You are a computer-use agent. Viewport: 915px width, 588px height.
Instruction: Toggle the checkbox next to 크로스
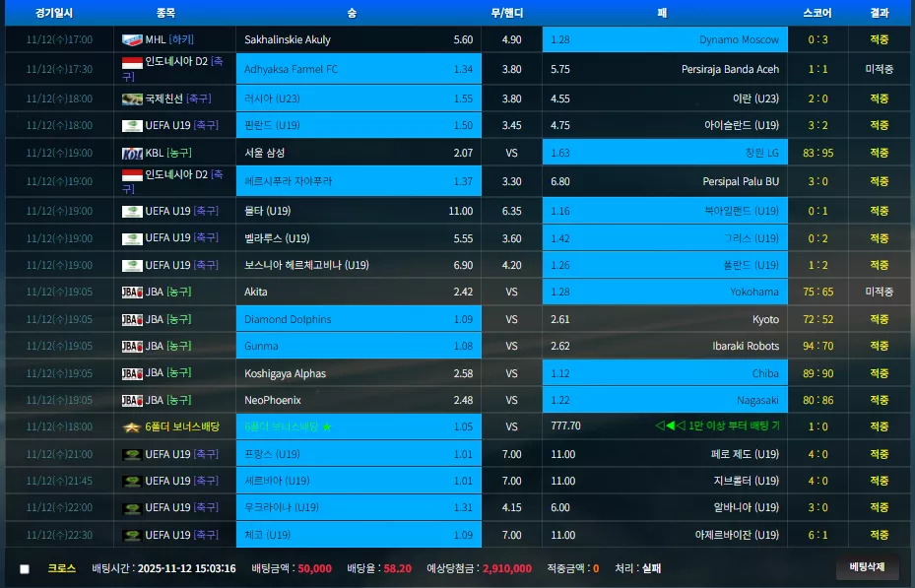[25, 568]
